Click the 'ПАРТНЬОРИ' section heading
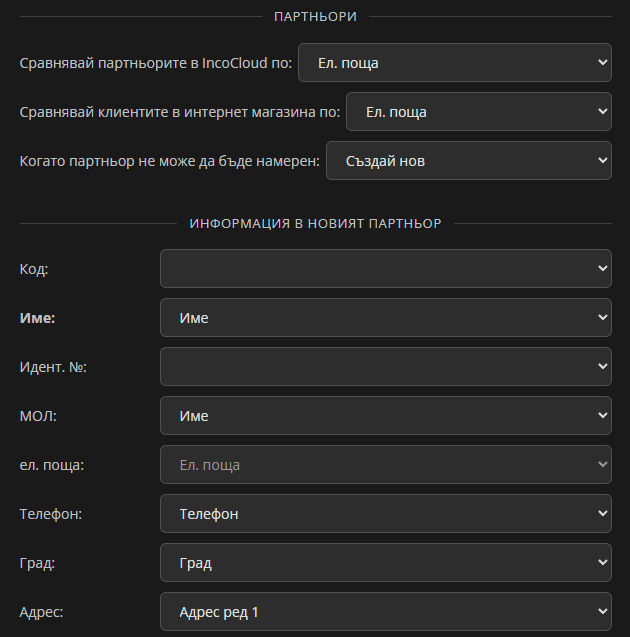 [316, 17]
